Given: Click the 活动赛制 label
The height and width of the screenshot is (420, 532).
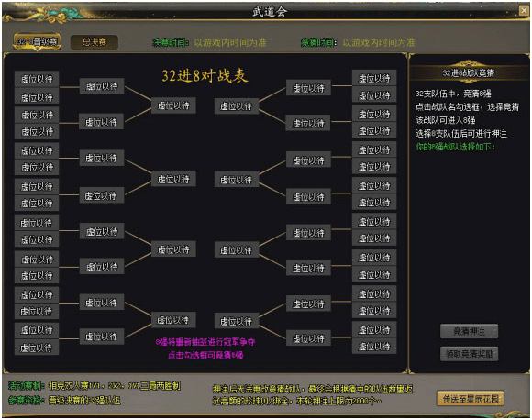Looking at the screenshot, I should tap(26, 386).
